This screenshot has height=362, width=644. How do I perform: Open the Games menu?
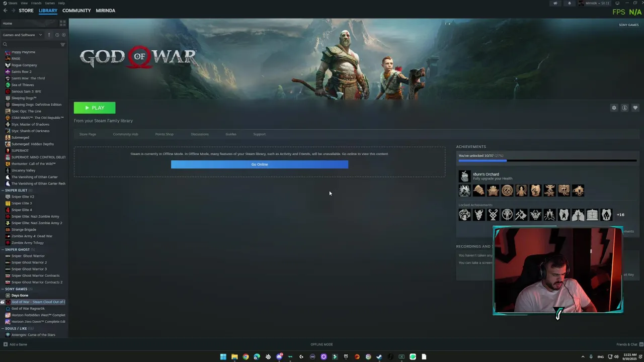pyautogui.click(x=50, y=3)
